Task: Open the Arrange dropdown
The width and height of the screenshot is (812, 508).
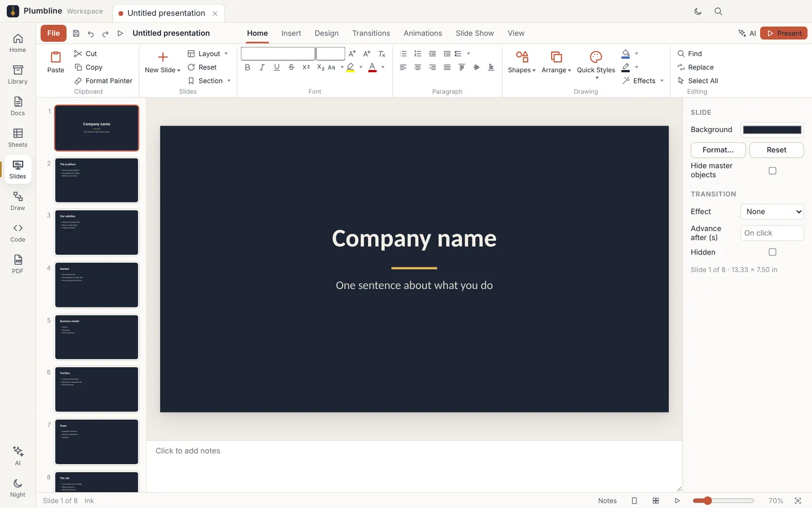Action: [x=556, y=62]
